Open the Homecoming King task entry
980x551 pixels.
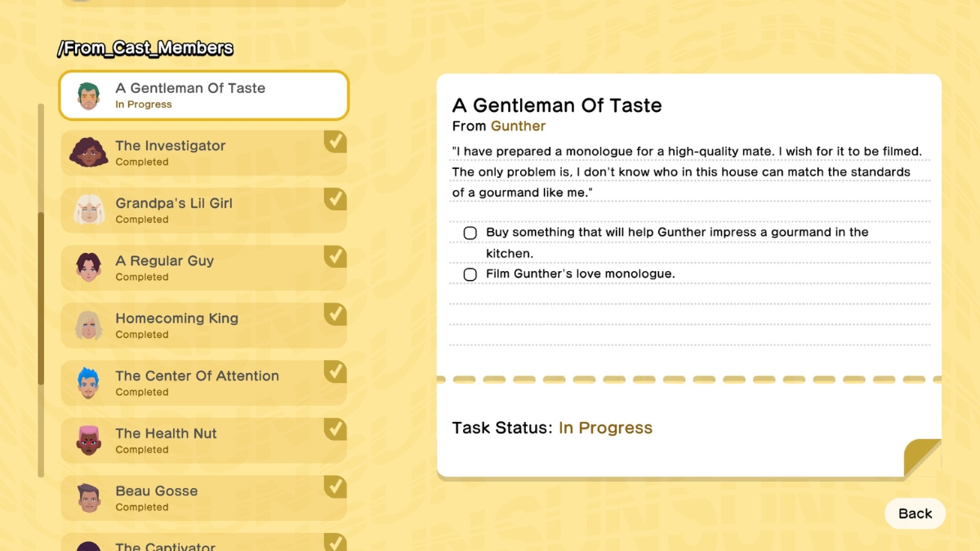(x=204, y=325)
